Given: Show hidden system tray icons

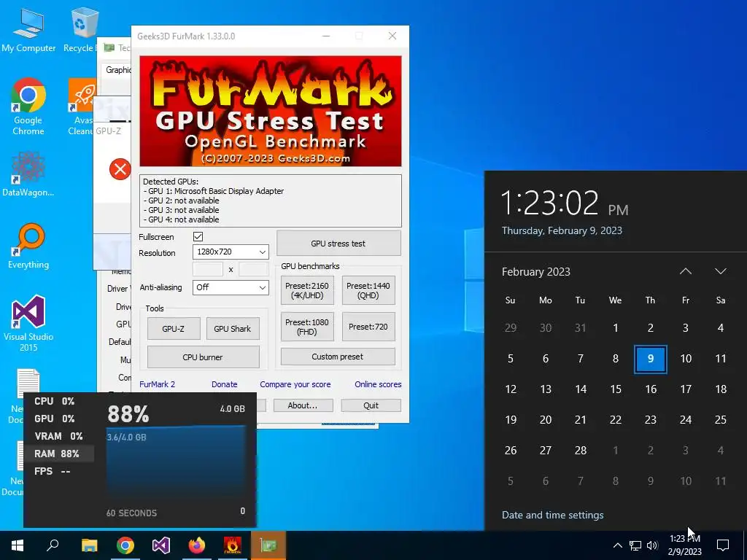Looking at the screenshot, I should (x=617, y=545).
